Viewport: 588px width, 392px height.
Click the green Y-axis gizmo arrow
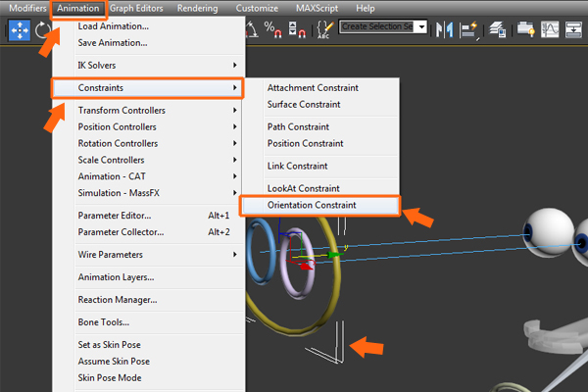pyautogui.click(x=334, y=255)
